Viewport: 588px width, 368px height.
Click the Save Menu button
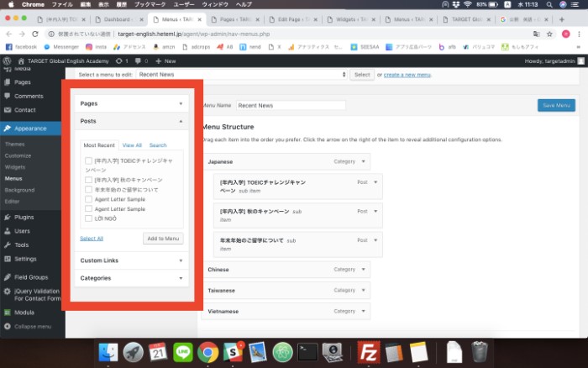(556, 105)
